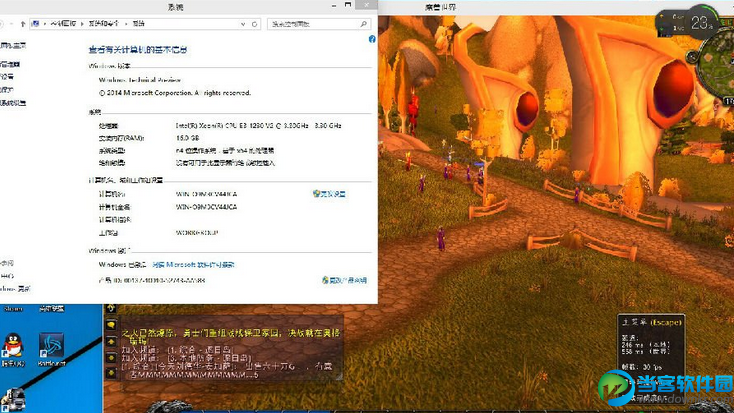This screenshot has width=734, height=413.
Task: Go up one level in System window
Action: 22,24
